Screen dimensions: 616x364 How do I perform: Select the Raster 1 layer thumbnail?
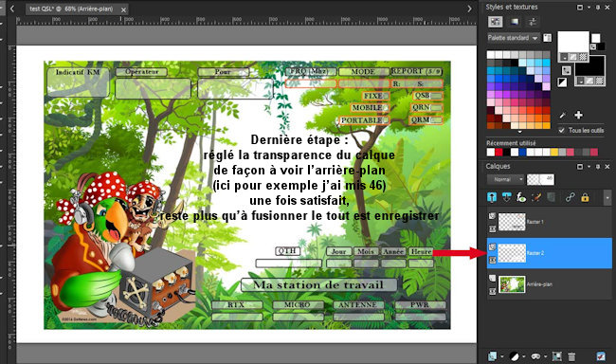[512, 222]
